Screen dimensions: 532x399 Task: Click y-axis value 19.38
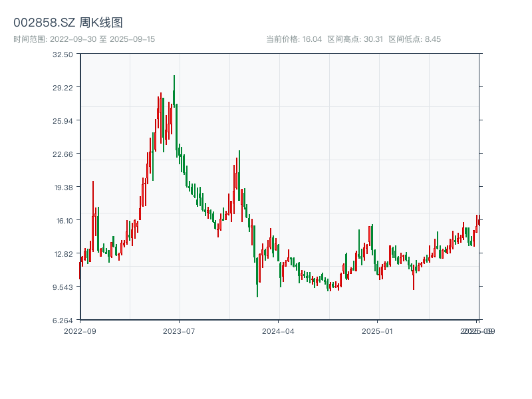pyautogui.click(x=64, y=188)
